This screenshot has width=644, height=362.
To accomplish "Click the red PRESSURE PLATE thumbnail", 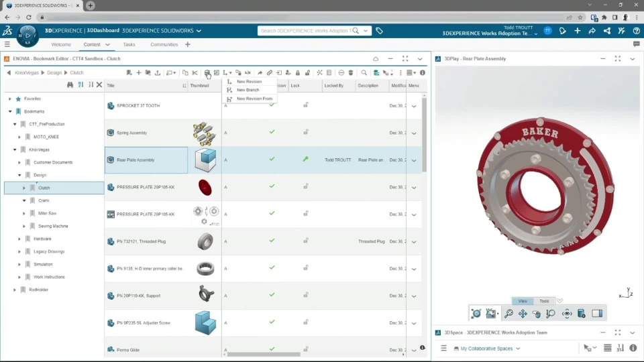I will 205,188.
